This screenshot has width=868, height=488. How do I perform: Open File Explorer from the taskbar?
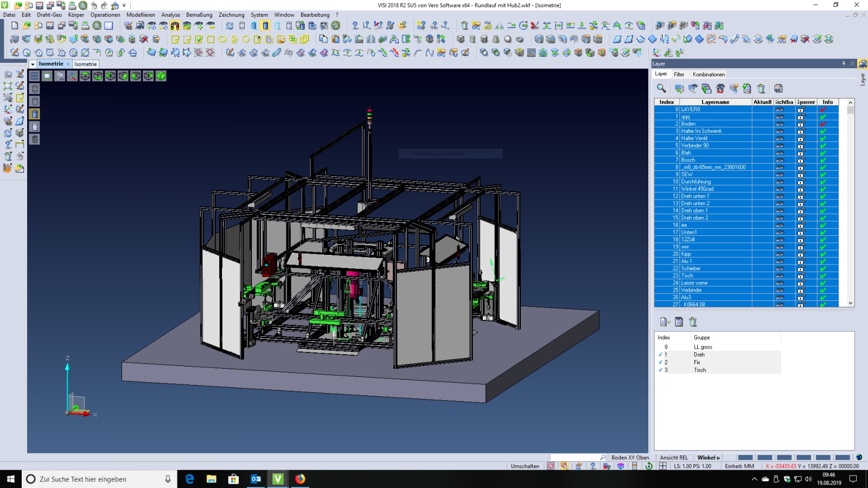click(x=211, y=479)
